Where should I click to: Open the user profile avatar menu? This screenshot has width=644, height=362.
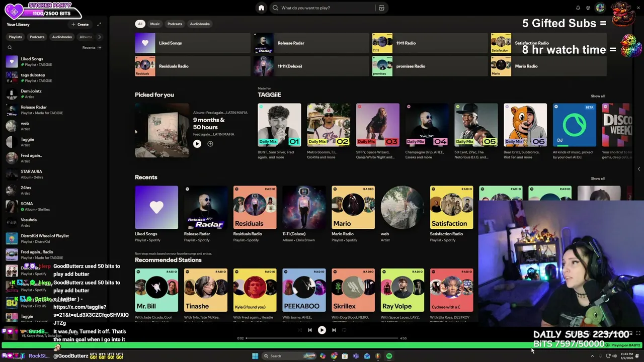click(600, 8)
